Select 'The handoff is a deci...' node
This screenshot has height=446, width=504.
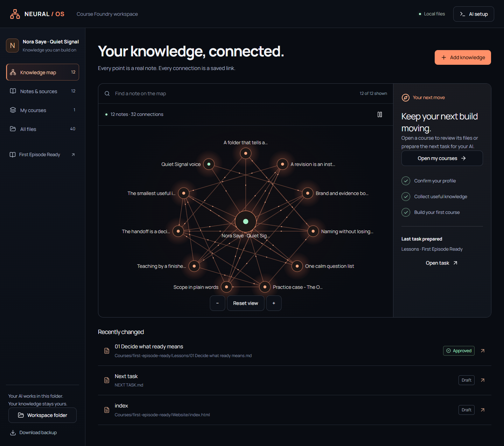coord(178,231)
